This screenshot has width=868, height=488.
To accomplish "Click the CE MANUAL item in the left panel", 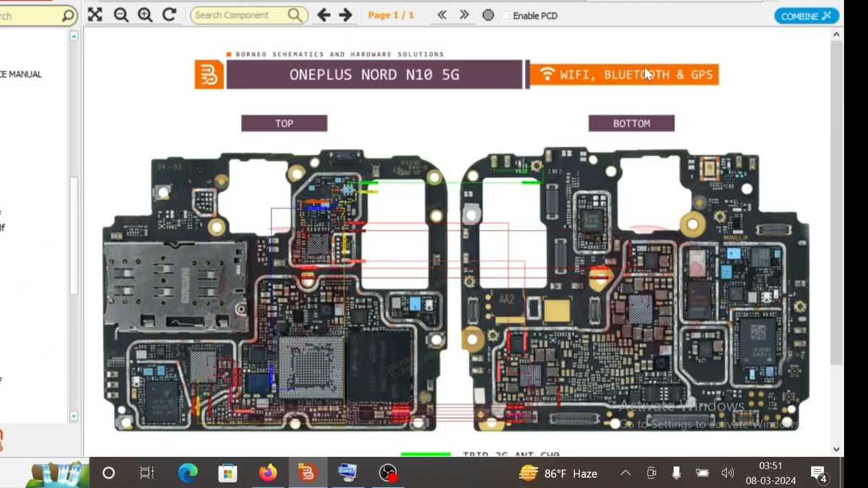I will [21, 74].
